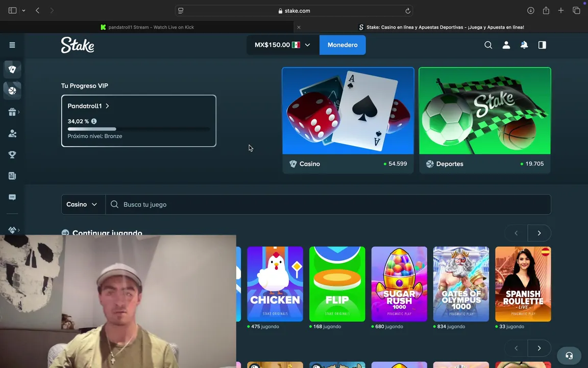Open forum chat bubble icon in sidebar
588x368 pixels.
pos(12,197)
